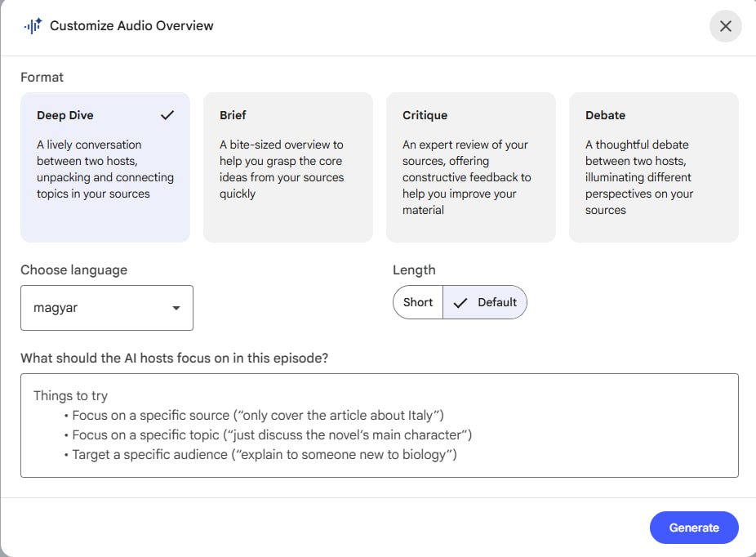
Task: Click the Critique card description text
Action: [466, 177]
